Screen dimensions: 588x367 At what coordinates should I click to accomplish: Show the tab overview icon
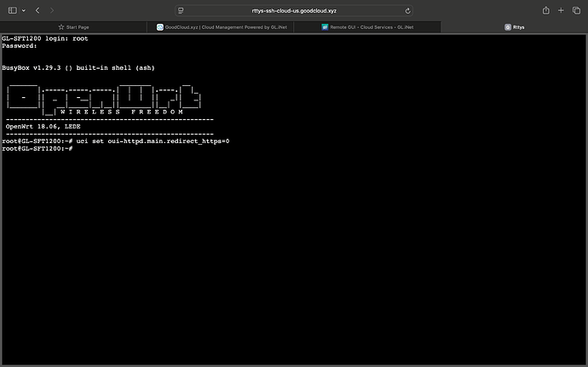576,10
